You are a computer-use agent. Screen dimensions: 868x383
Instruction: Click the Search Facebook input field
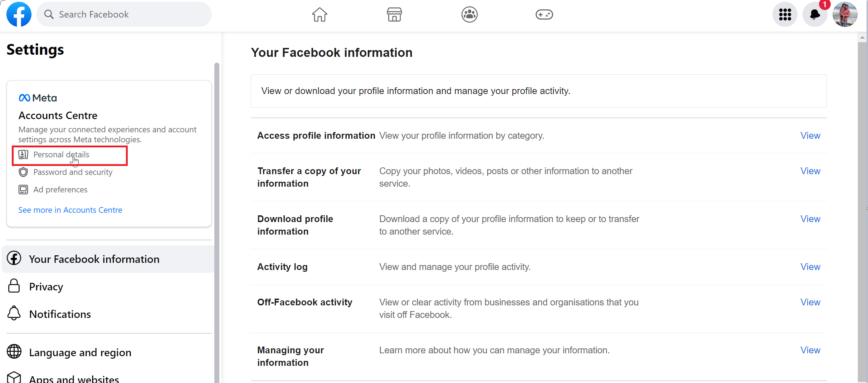(124, 14)
